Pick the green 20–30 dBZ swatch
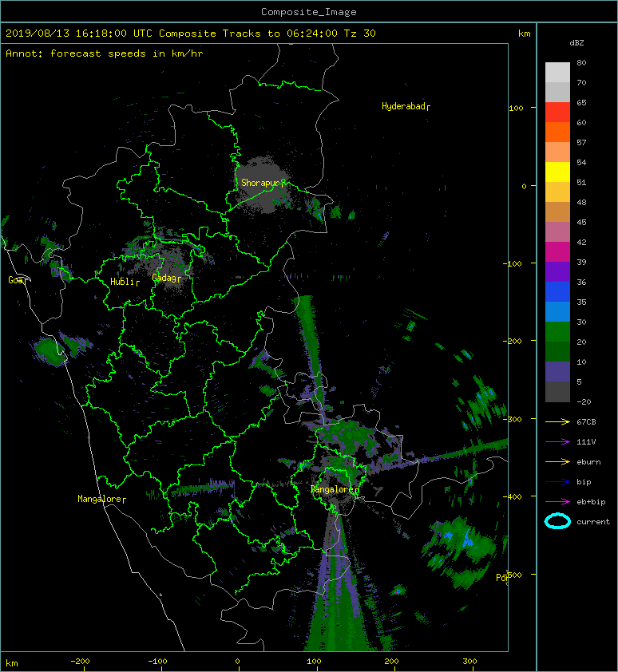This screenshot has width=618, height=672. [x=557, y=331]
